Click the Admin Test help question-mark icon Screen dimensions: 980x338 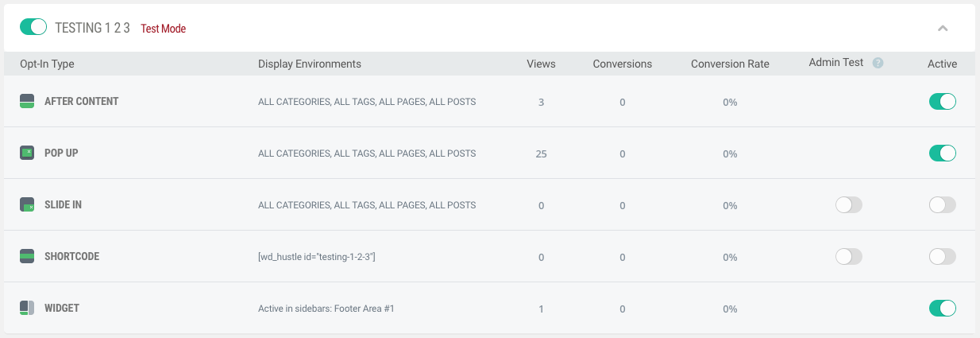878,64
